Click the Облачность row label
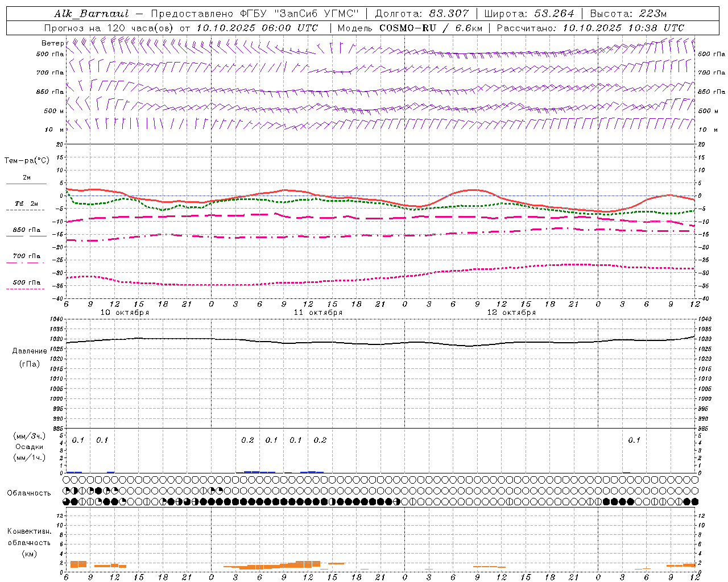This screenshot has height=582, width=728. coord(29,493)
